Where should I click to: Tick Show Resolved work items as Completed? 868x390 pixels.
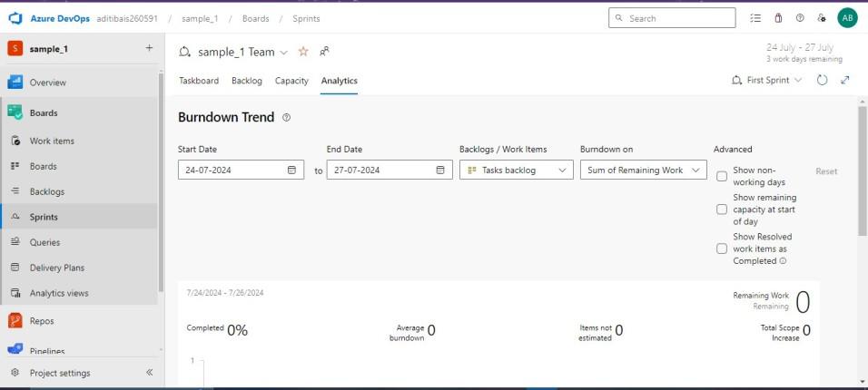[x=722, y=249]
